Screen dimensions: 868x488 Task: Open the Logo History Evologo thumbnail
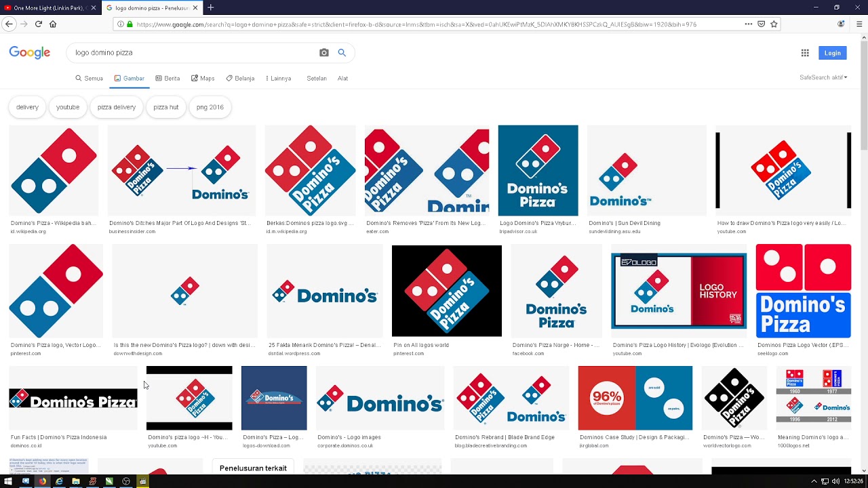[679, 291]
